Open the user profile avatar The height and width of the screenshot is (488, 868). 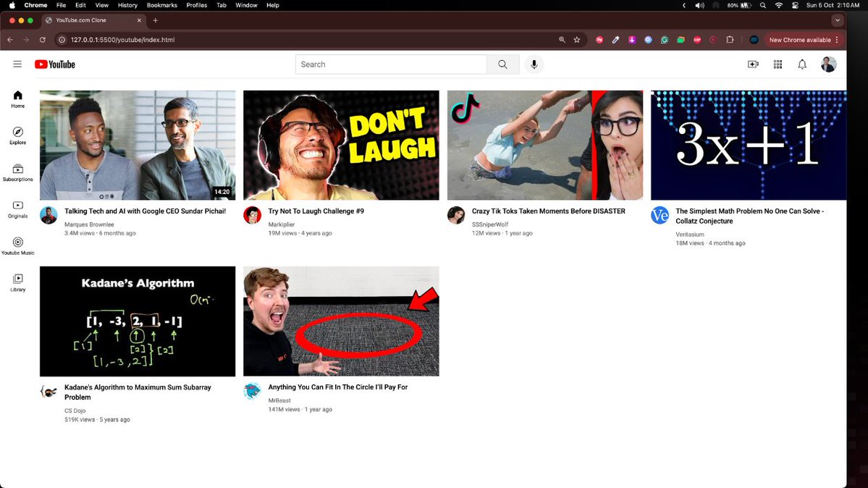(x=828, y=64)
